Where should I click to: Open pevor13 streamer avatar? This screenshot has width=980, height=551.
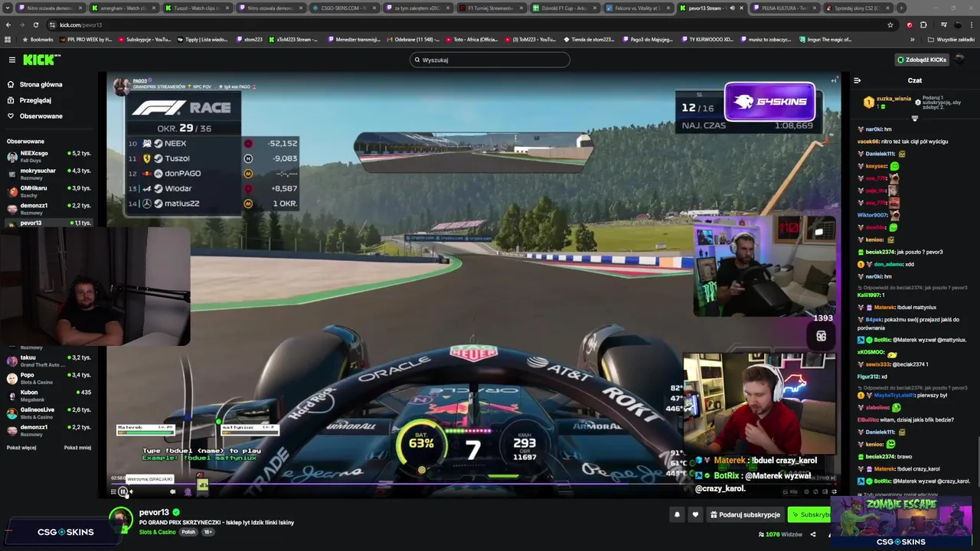pyautogui.click(x=120, y=520)
